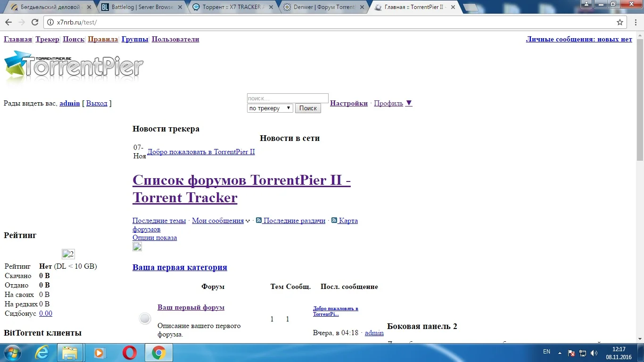Viewport: 644px width, 362px height.
Task: Open the по трекеру search scope dropdown
Action: pos(270,108)
